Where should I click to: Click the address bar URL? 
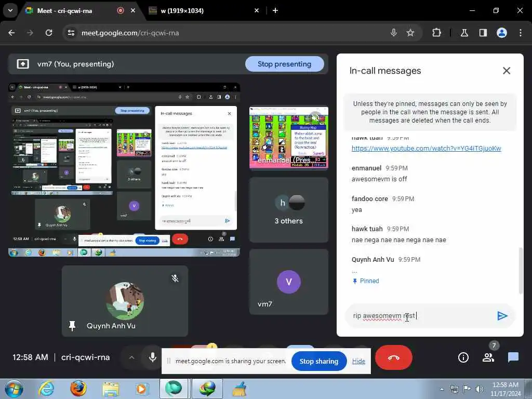(x=130, y=33)
